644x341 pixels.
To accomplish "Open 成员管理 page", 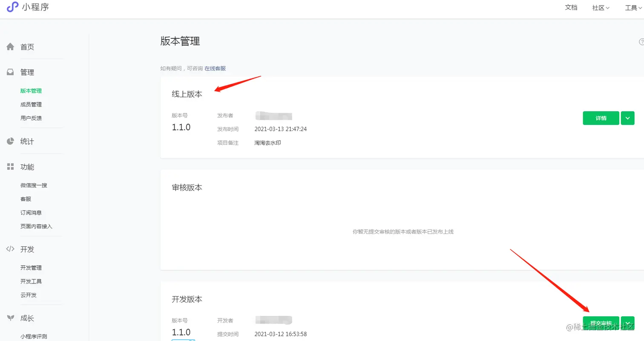I will point(31,104).
